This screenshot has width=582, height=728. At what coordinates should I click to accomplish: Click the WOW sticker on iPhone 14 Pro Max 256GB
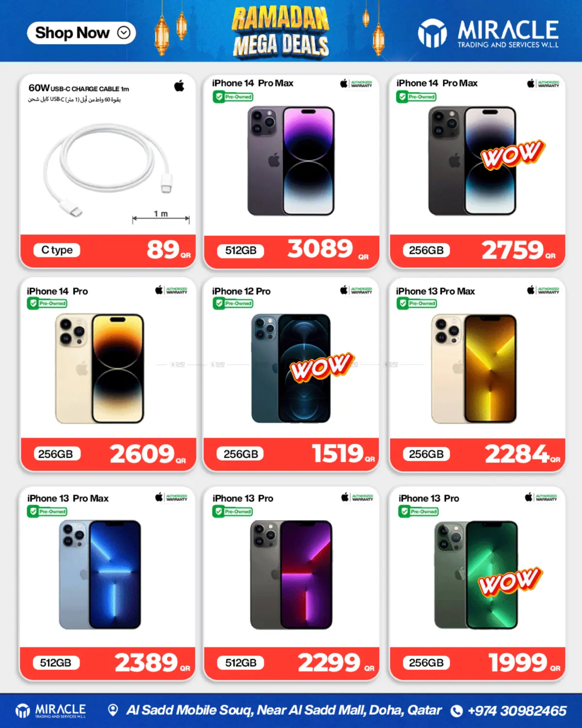tap(513, 154)
